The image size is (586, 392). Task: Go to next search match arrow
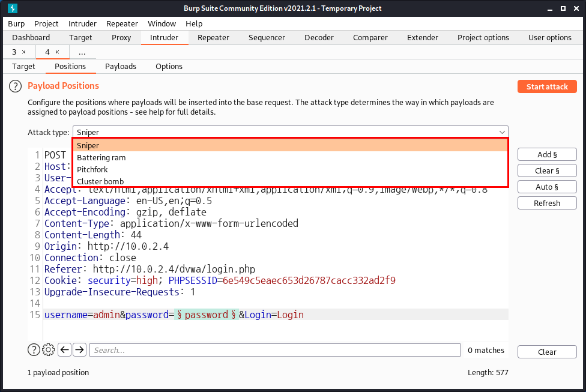tap(80, 350)
